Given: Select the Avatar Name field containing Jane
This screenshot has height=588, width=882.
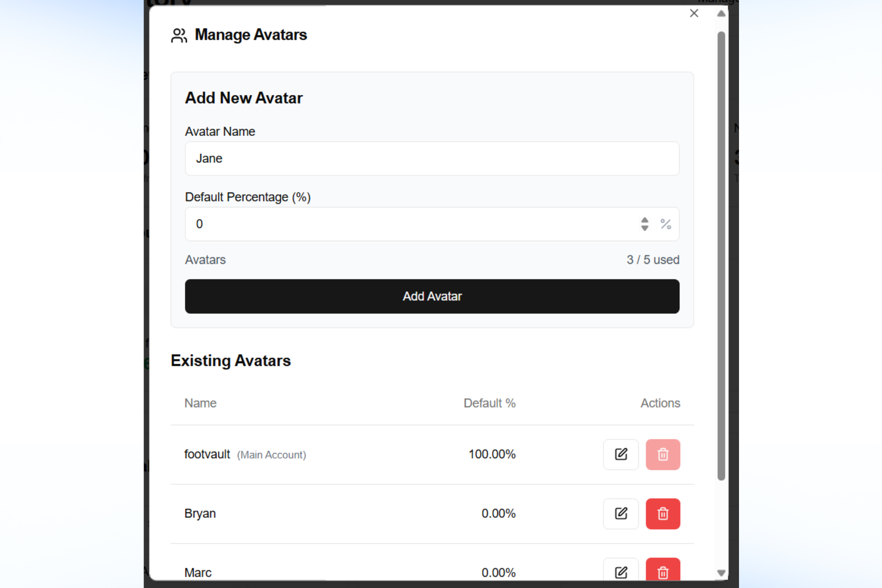Looking at the screenshot, I should [431, 159].
